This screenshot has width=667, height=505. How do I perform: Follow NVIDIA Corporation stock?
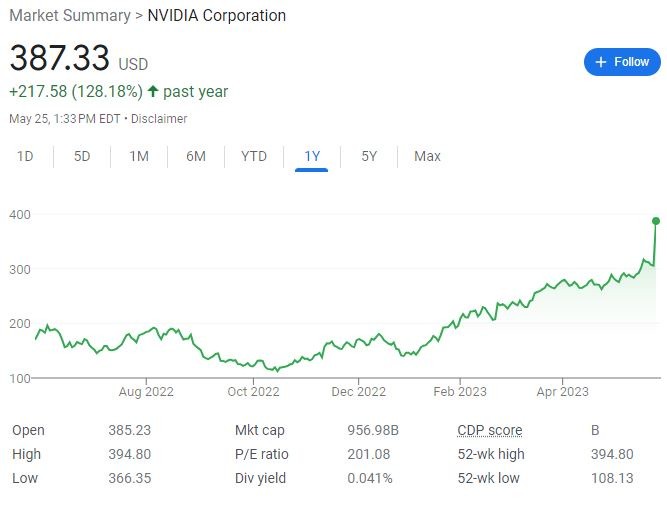click(x=622, y=62)
